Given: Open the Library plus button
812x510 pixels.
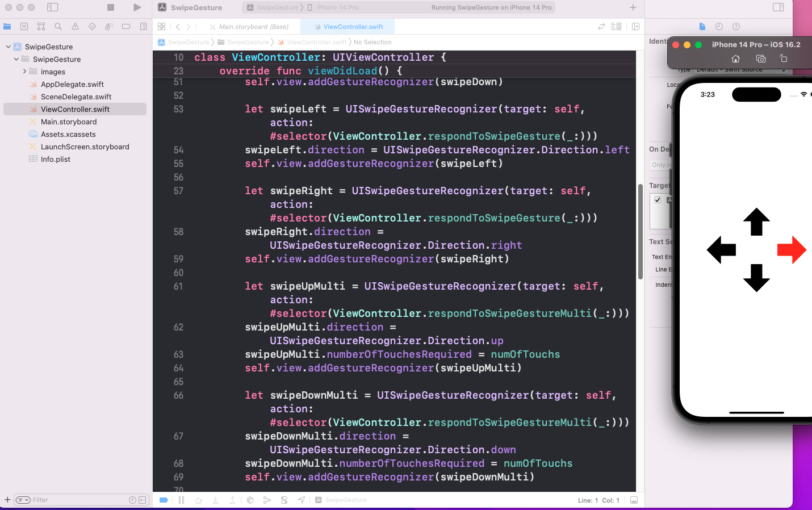Looking at the screenshot, I should click(x=633, y=7).
